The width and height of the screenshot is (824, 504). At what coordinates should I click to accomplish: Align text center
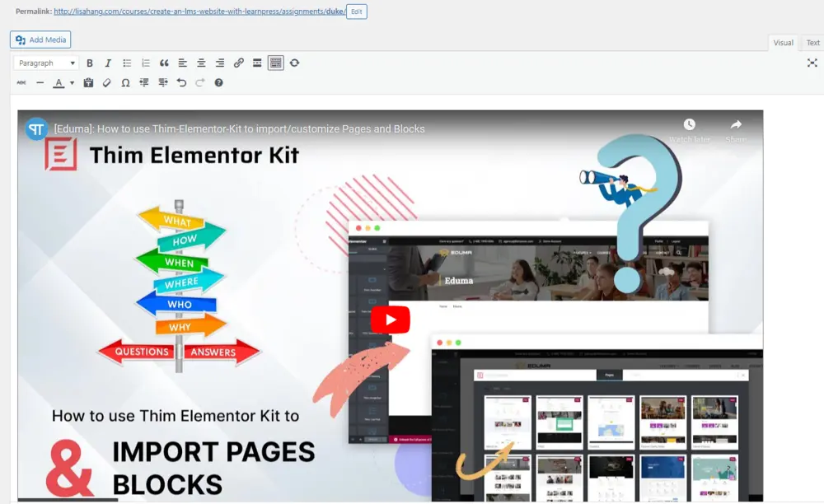(x=201, y=63)
